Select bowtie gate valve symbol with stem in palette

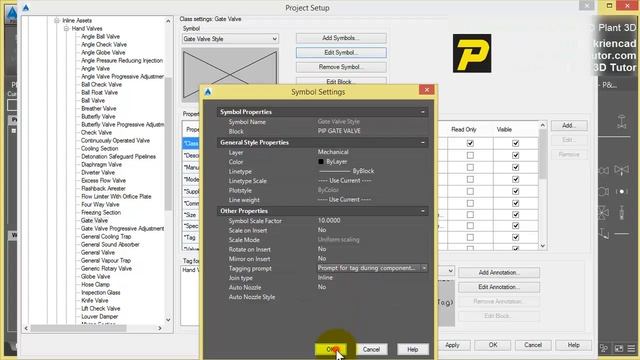tap(621, 169)
